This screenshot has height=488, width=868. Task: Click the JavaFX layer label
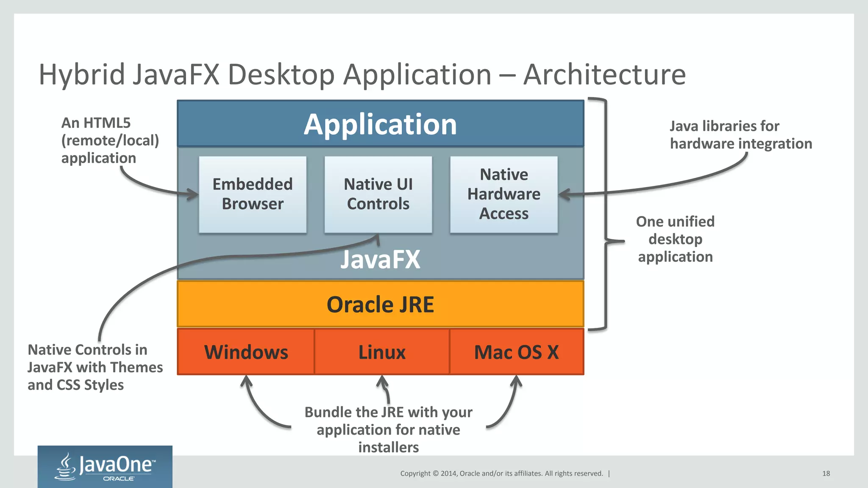point(380,259)
